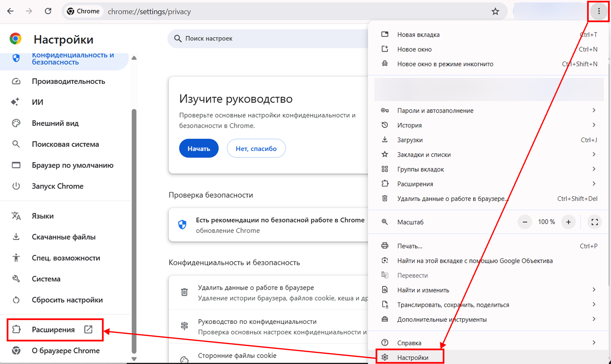The image size is (611, 364).
Task: Toggle full screen from the Масштаб row
Action: 594,222
